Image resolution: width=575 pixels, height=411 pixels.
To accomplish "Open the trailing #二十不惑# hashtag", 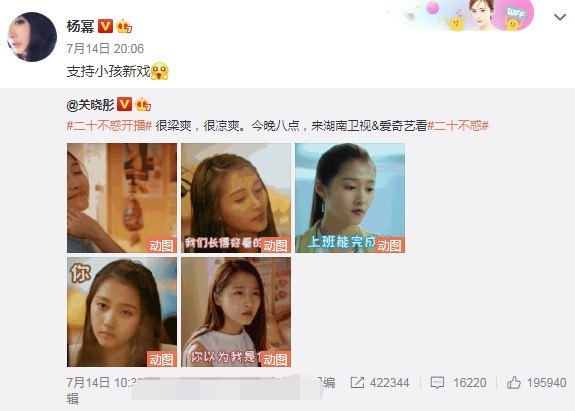I will pos(458,126).
